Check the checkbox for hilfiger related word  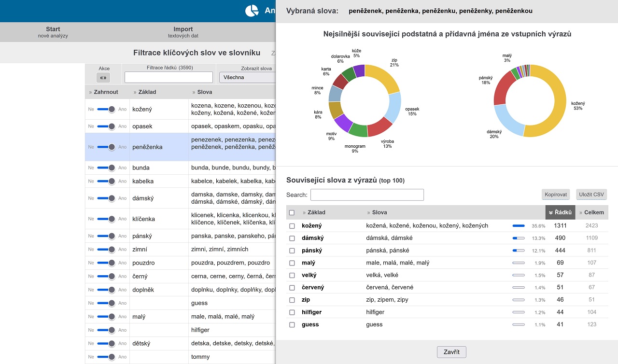click(x=292, y=312)
